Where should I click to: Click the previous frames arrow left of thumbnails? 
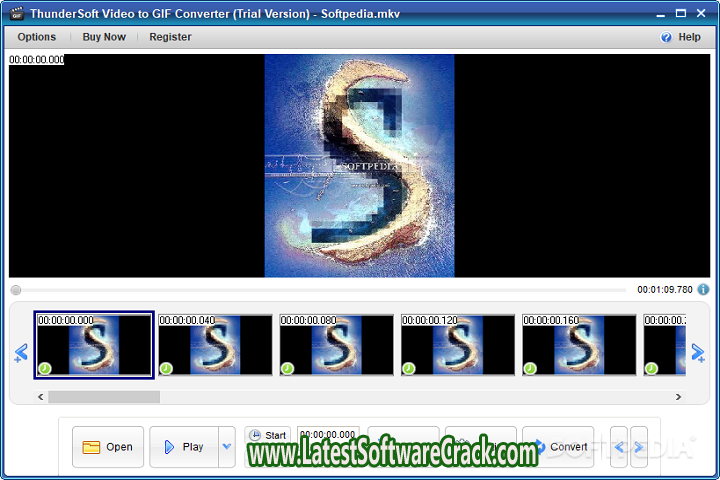click(x=21, y=353)
